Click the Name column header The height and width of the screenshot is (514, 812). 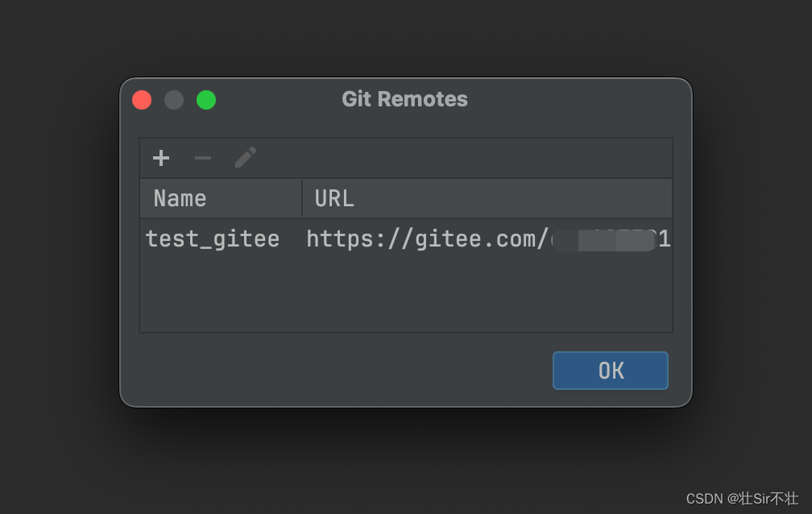(179, 197)
